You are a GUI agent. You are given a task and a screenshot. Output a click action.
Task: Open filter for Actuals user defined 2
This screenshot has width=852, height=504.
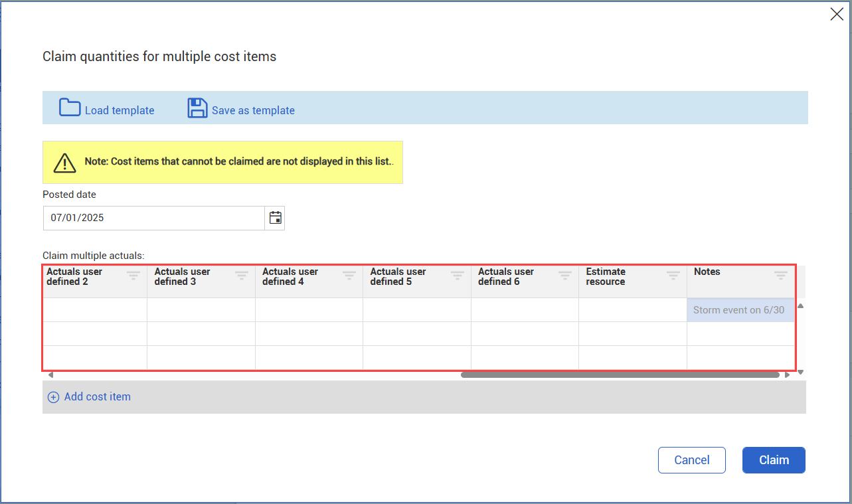click(133, 275)
